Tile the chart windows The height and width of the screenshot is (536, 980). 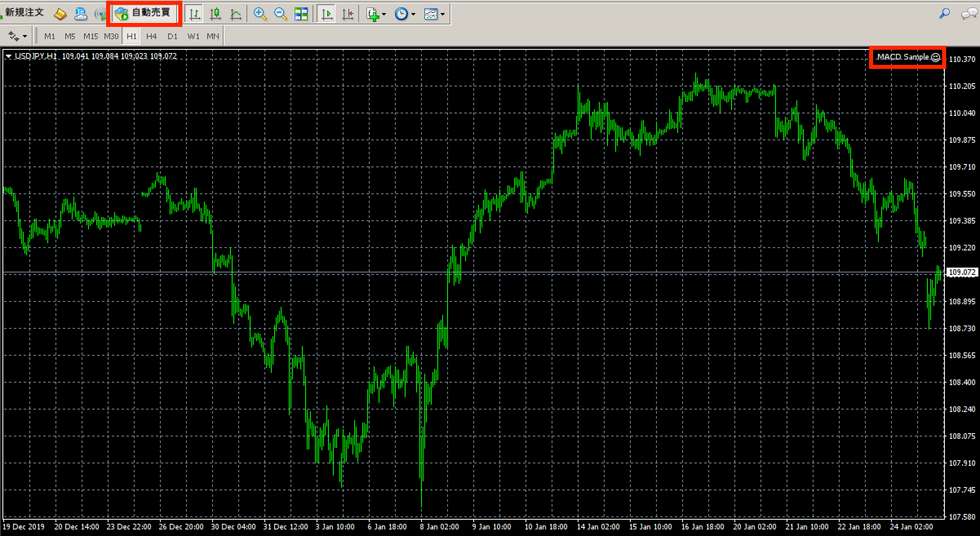point(302,13)
